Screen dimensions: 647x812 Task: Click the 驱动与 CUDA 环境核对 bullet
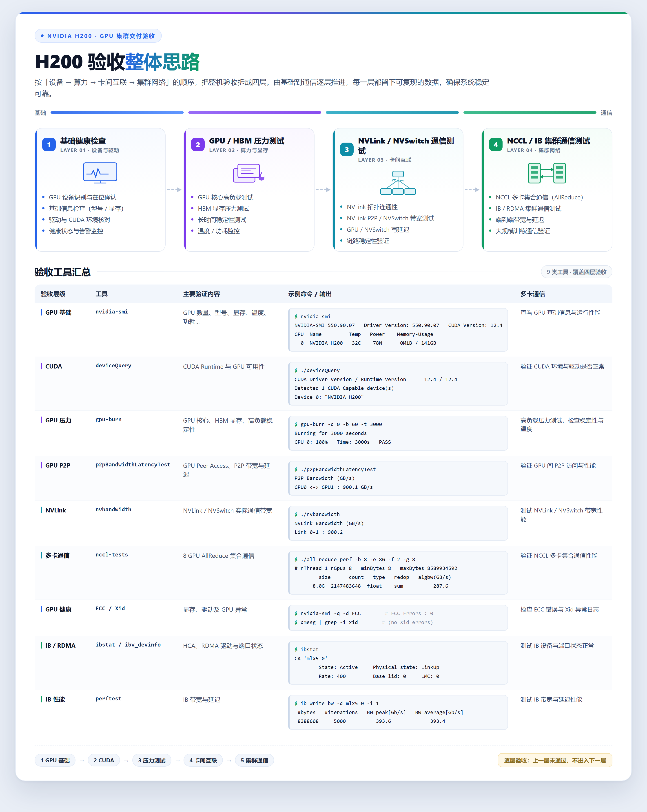(80, 220)
